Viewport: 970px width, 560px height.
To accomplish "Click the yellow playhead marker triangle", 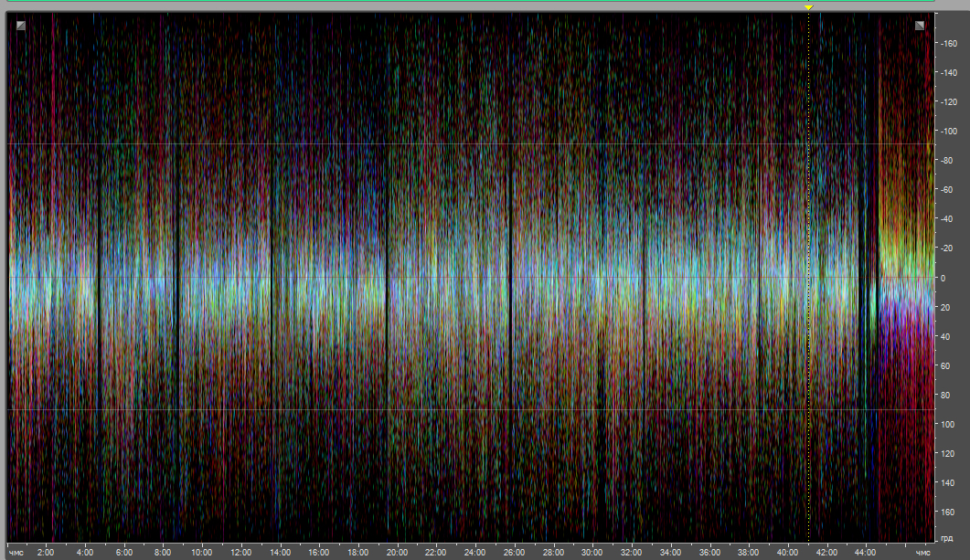I will point(808,7).
